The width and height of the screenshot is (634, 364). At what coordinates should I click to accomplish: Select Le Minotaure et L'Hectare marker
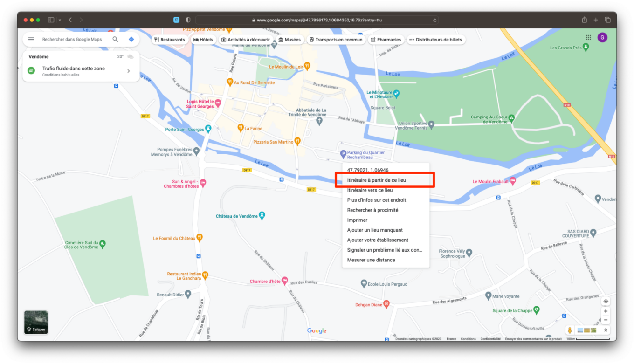397,94
